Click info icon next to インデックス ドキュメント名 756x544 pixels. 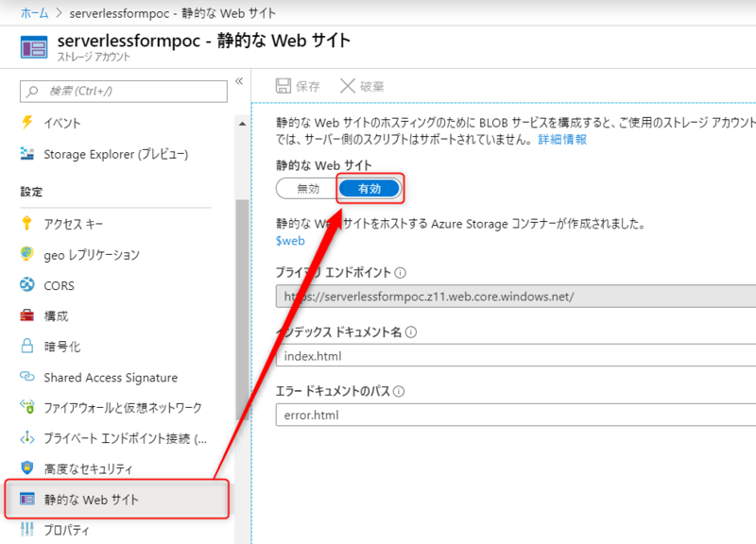(x=411, y=332)
